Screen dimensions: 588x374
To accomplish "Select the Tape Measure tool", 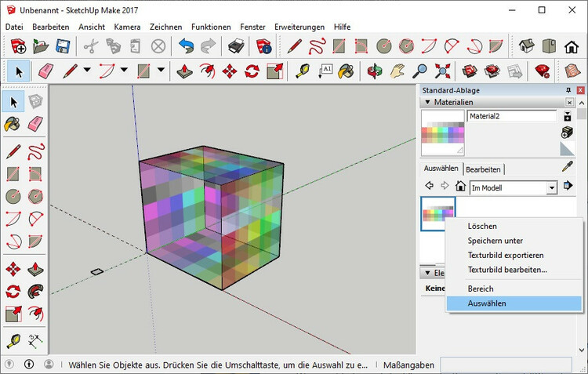I will (303, 71).
